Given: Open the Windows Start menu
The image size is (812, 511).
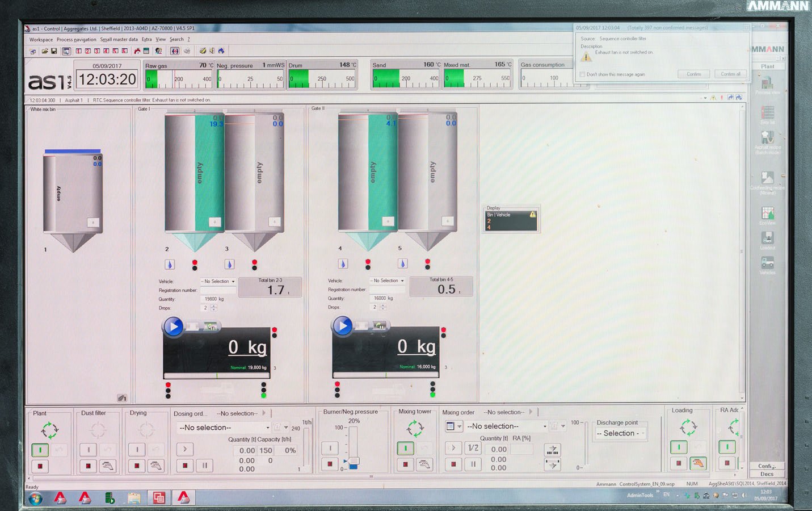Looking at the screenshot, I should (x=35, y=499).
